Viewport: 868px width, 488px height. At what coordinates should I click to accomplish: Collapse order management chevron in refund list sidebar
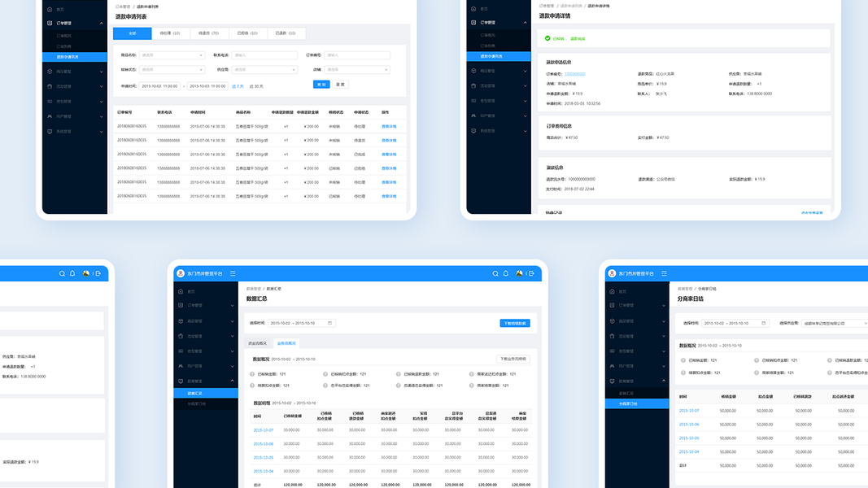(x=102, y=24)
